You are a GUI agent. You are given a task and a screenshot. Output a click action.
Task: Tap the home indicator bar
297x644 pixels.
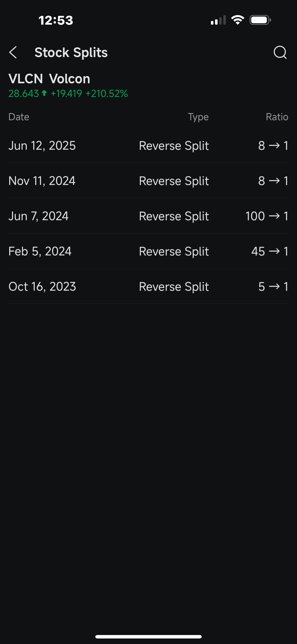tap(148, 636)
